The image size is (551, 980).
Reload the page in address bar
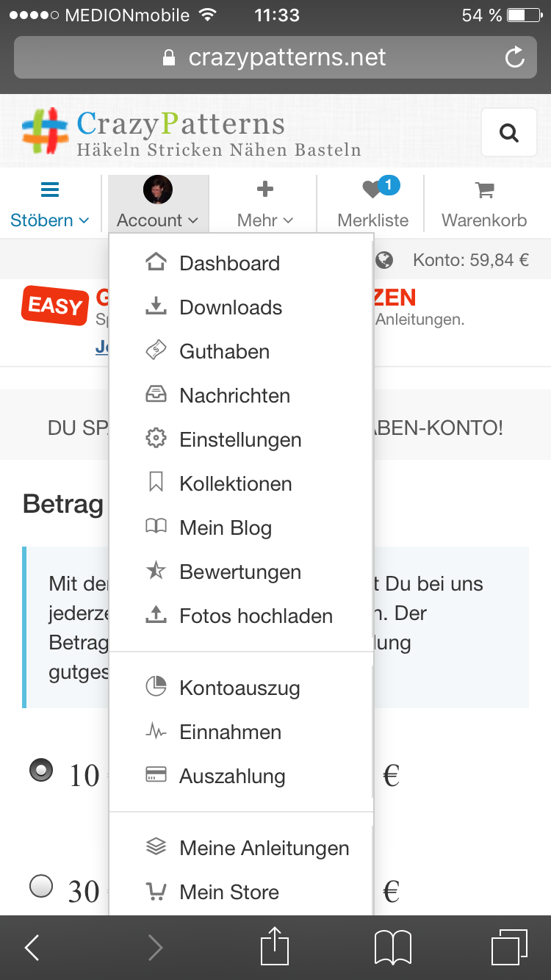pos(515,57)
